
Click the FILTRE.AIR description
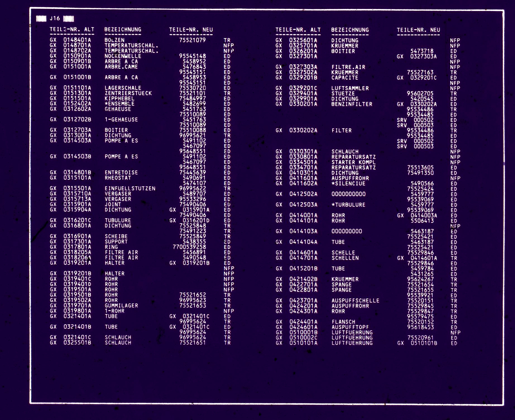pos(348,67)
